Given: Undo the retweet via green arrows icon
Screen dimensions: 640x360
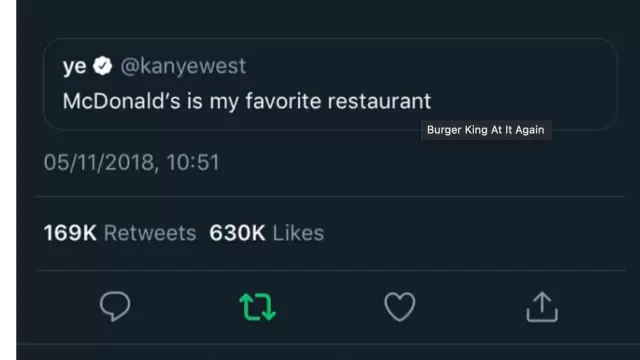Looking at the screenshot, I should 257,307.
